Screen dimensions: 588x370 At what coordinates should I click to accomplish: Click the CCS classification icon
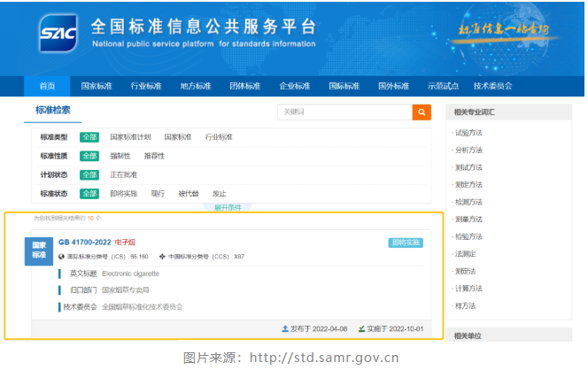click(162, 257)
